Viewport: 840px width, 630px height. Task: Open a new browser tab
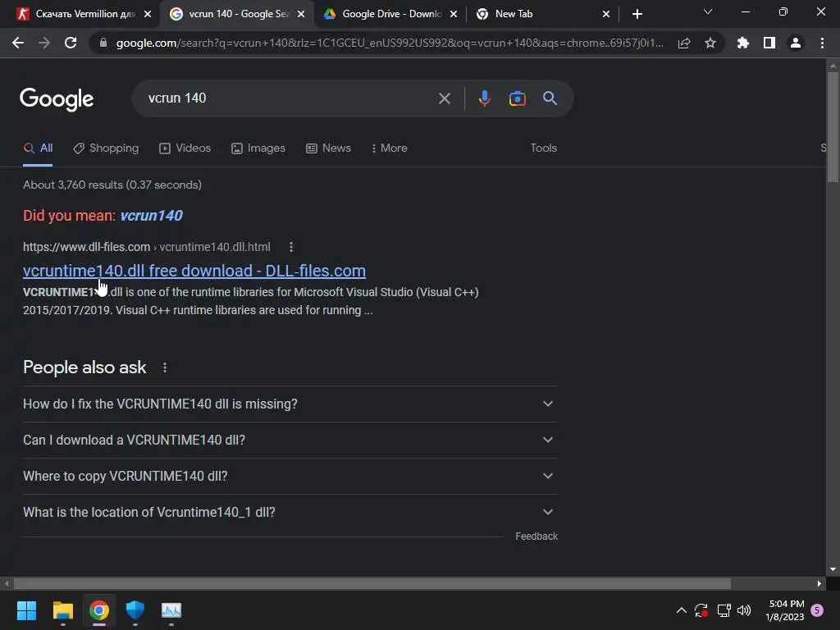[637, 14]
